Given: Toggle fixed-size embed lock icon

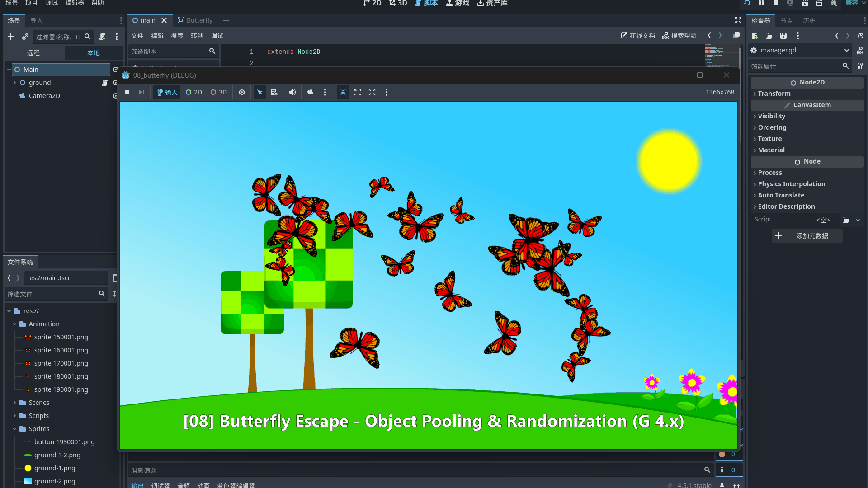Looking at the screenshot, I should click(343, 92).
